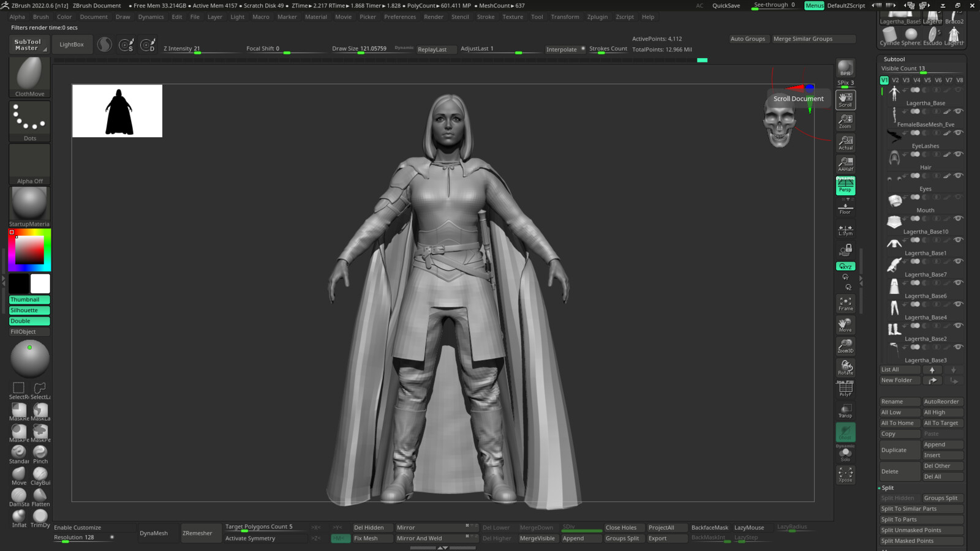Choose the MaskLasso brush
This screenshot has width=980, height=551.
coord(40,412)
